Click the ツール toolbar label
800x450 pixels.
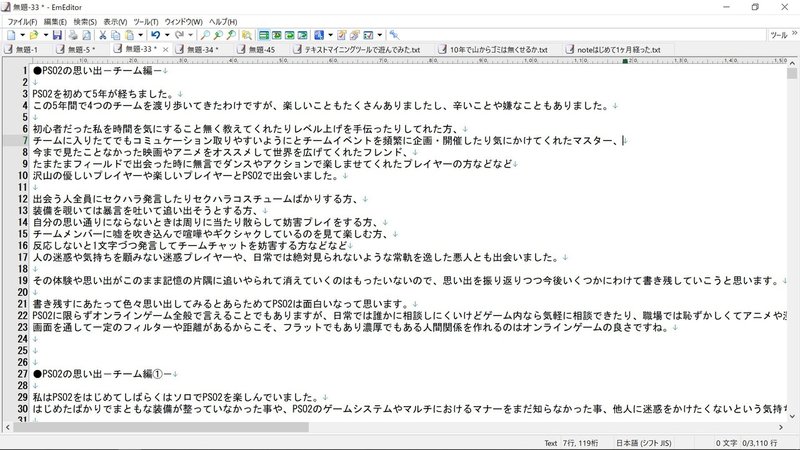(x=779, y=35)
